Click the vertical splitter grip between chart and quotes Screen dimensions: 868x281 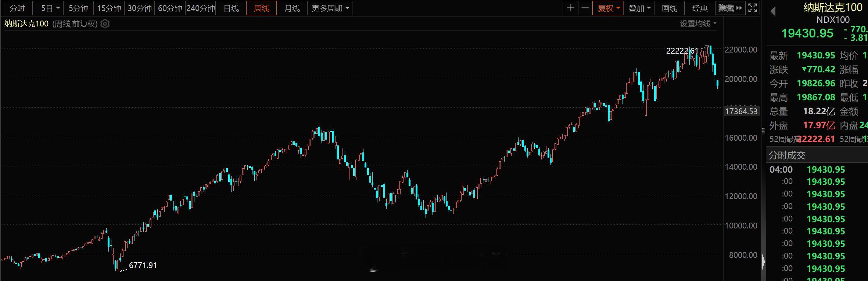(763, 130)
